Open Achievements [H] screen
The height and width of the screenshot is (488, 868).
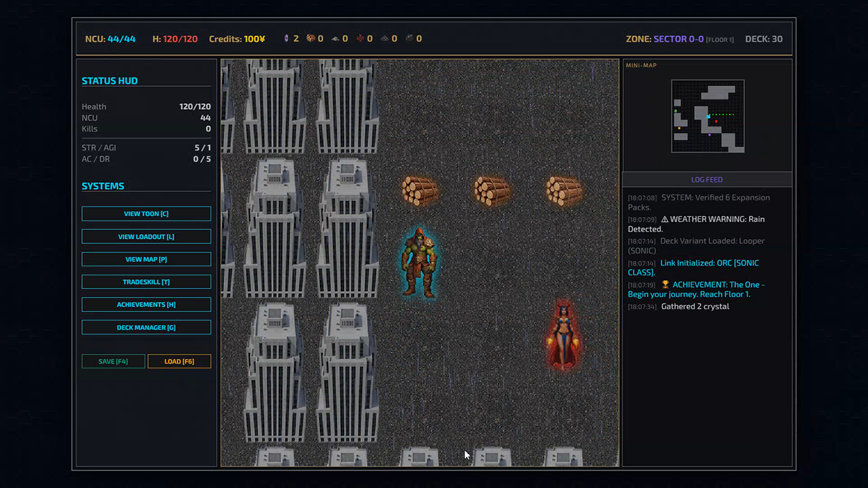pos(146,304)
